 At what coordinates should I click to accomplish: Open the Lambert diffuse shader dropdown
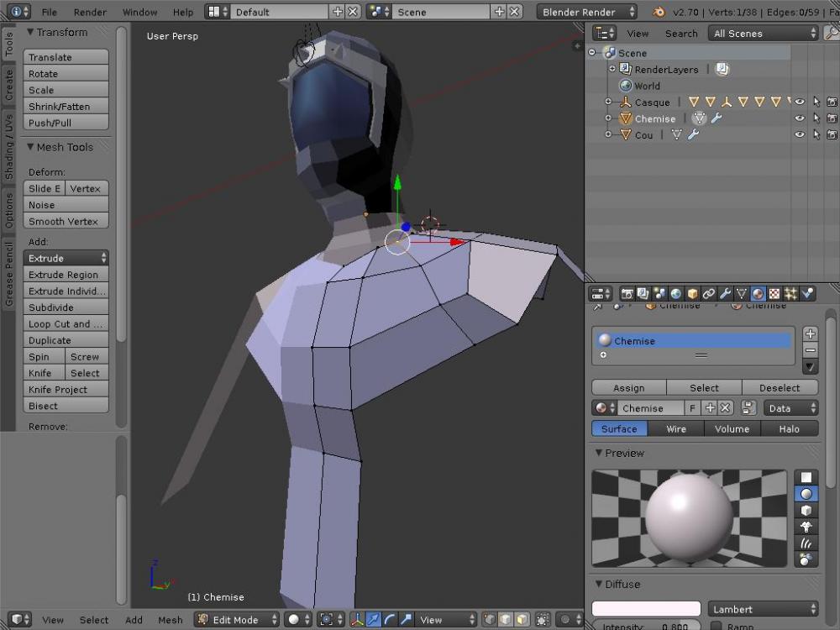click(x=764, y=609)
